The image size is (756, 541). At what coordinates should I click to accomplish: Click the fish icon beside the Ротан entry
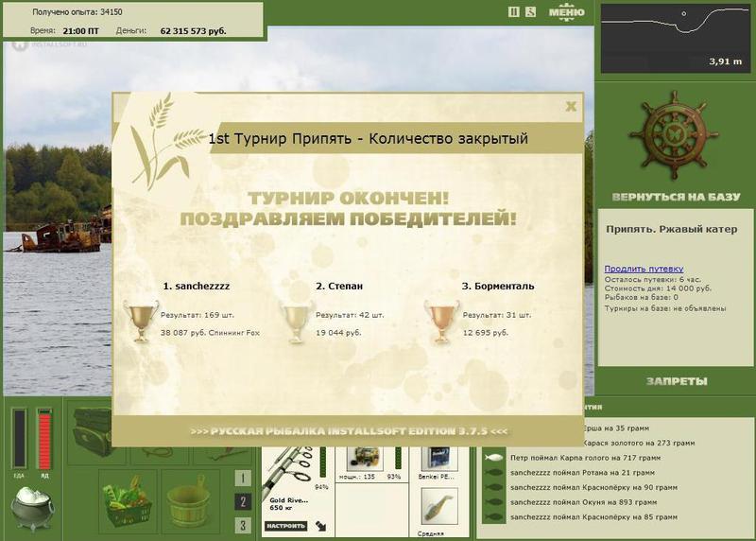493,473
